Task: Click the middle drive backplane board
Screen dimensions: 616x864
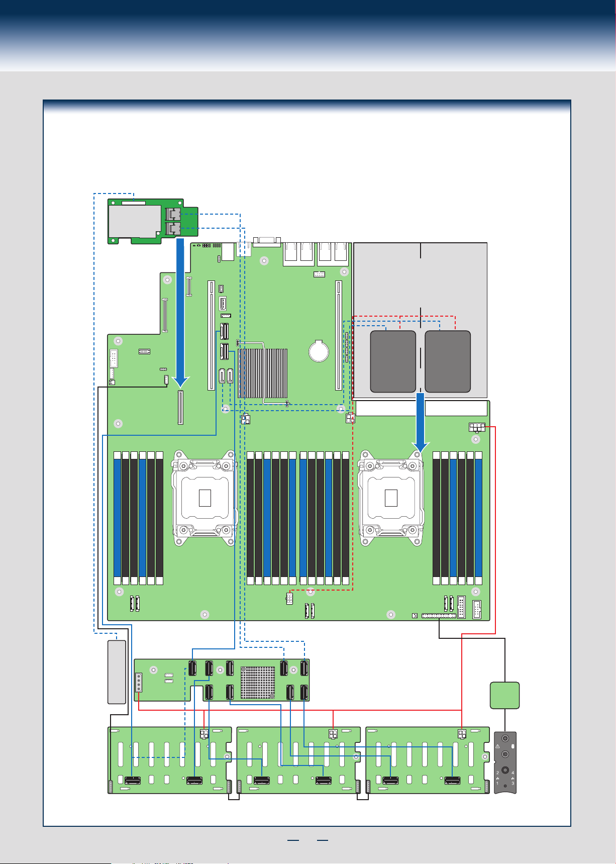Action: 298,760
